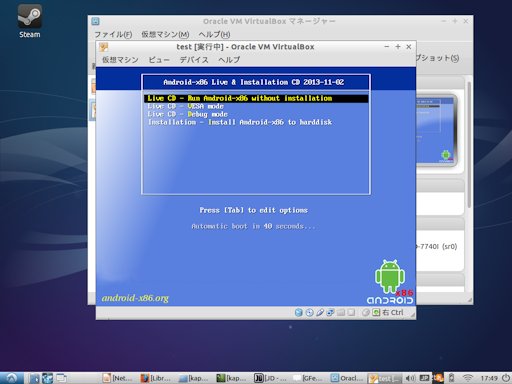Click the Wi-Fi network tray icon
The height and width of the screenshot is (384, 512).
click(x=468, y=378)
